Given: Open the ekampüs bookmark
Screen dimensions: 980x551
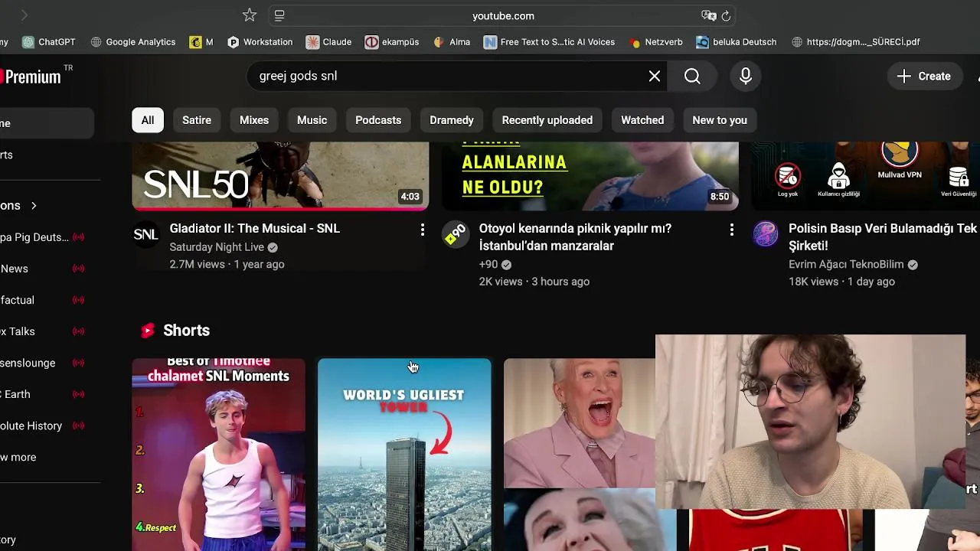Looking at the screenshot, I should point(392,42).
